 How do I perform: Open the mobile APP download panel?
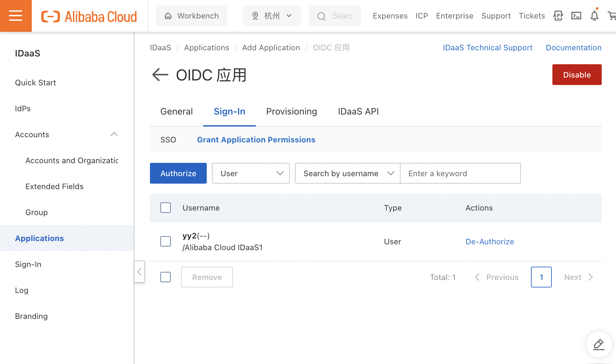point(558,16)
